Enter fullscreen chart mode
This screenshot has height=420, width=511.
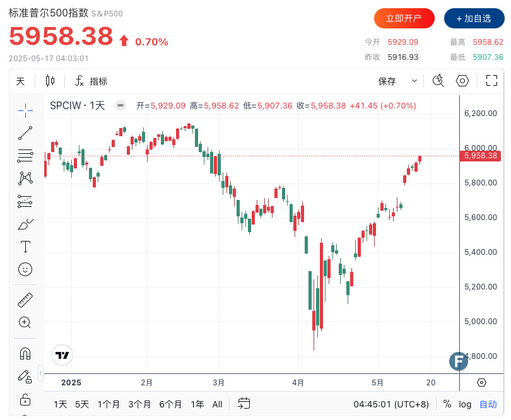pos(492,81)
